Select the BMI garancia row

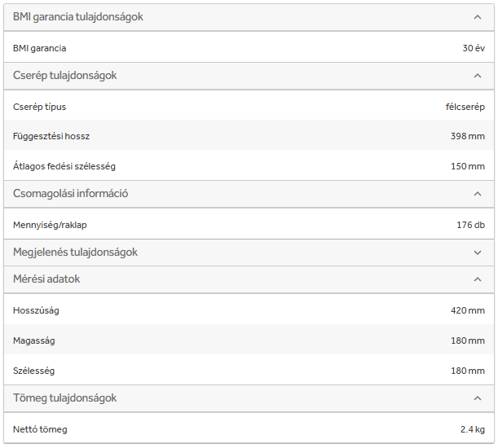click(x=249, y=48)
